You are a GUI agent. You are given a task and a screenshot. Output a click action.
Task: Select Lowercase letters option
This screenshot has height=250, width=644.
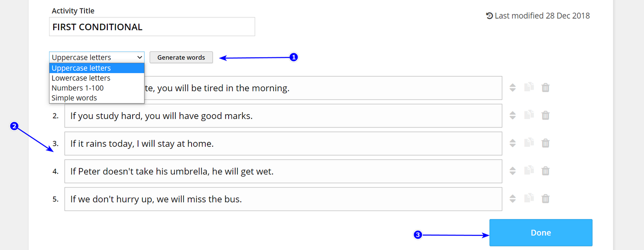click(81, 78)
